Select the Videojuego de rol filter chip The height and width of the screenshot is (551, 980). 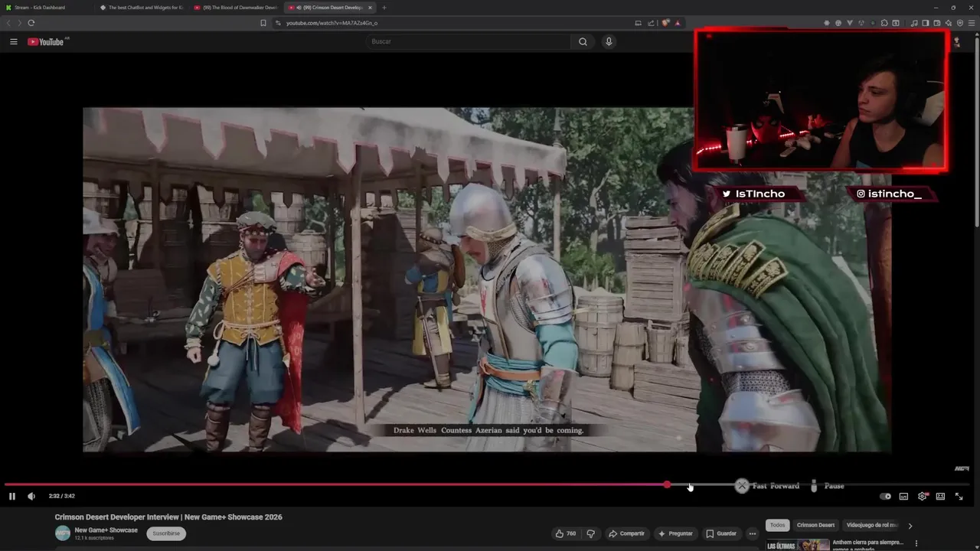click(871, 525)
